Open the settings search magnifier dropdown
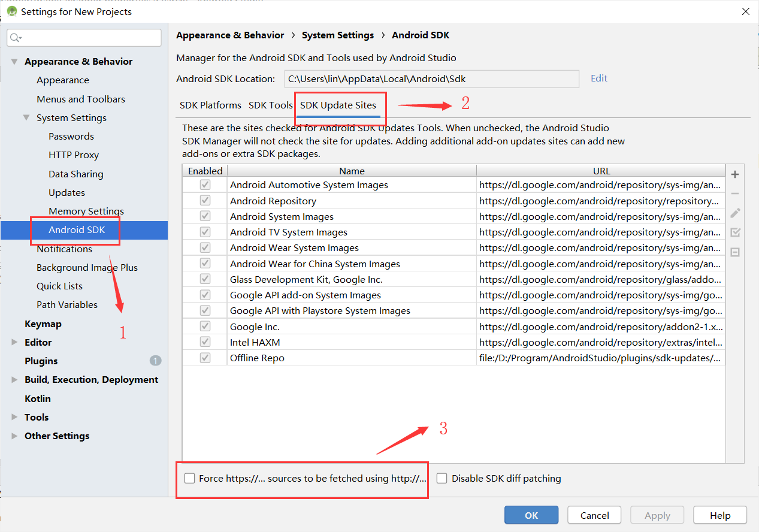The height and width of the screenshot is (532, 759). pos(16,37)
